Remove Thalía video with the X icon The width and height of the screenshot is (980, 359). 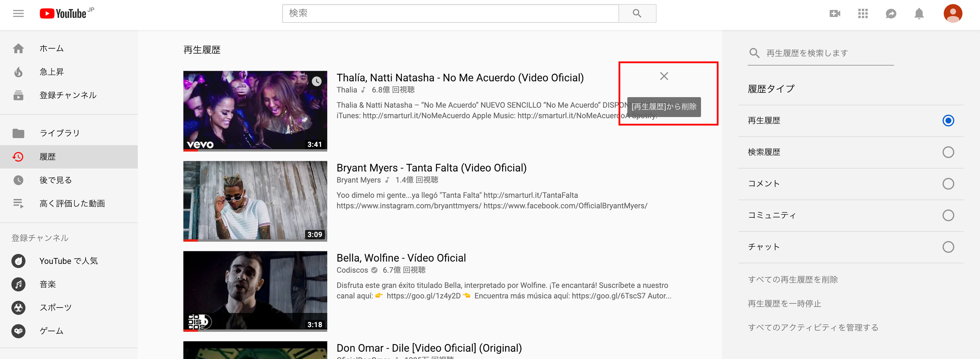(664, 76)
